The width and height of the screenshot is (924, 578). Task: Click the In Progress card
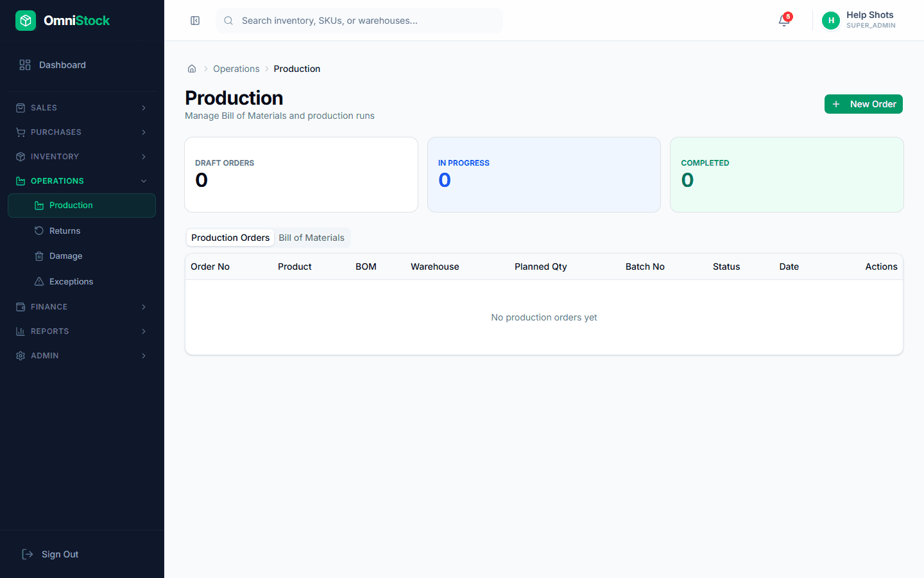pos(544,175)
